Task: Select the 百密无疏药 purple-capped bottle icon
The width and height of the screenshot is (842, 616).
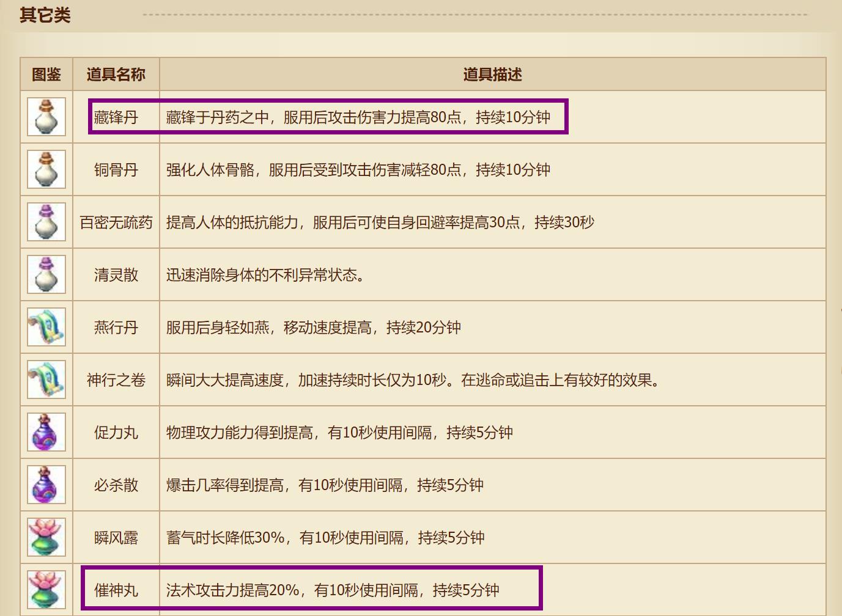Action: pos(46,222)
